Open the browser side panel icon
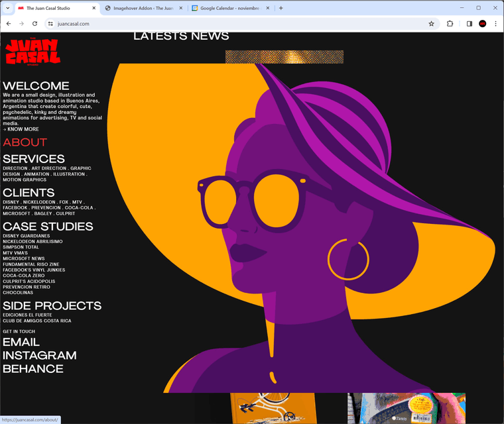The width and height of the screenshot is (504, 424). click(x=469, y=24)
